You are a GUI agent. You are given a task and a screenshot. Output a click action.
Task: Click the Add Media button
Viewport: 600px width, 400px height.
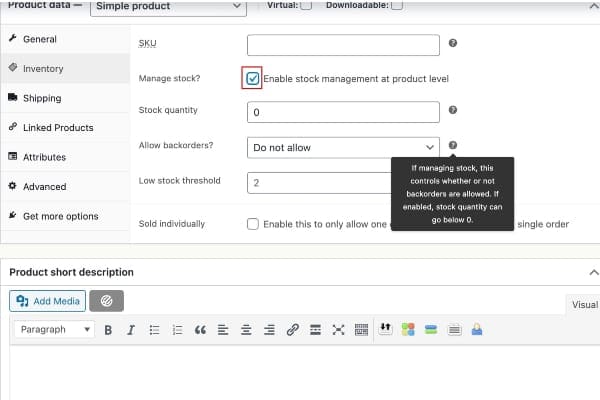[47, 300]
